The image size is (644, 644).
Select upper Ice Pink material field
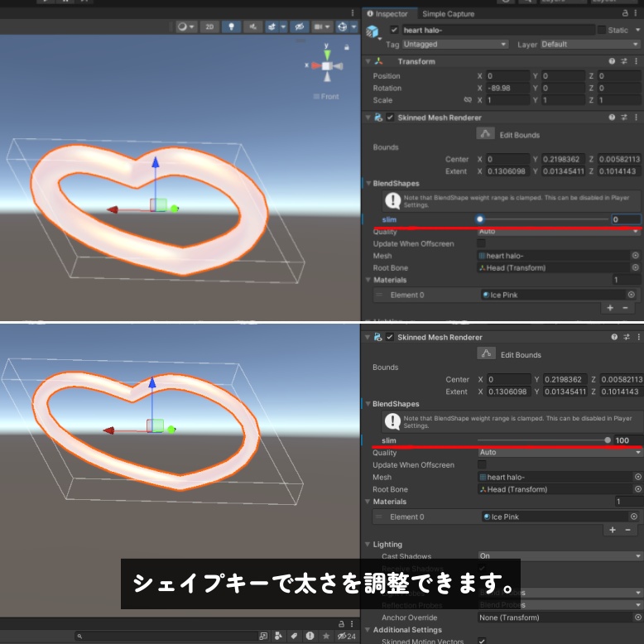point(553,295)
